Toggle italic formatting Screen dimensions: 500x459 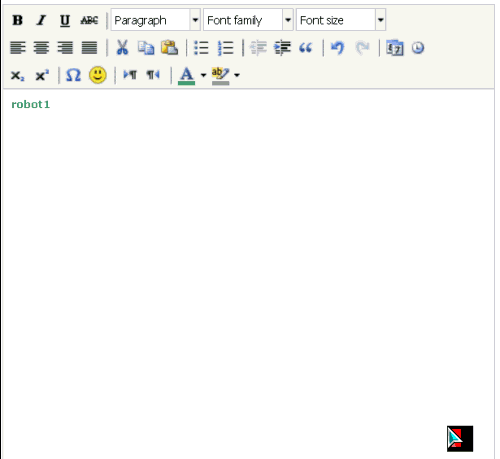pyautogui.click(x=41, y=20)
